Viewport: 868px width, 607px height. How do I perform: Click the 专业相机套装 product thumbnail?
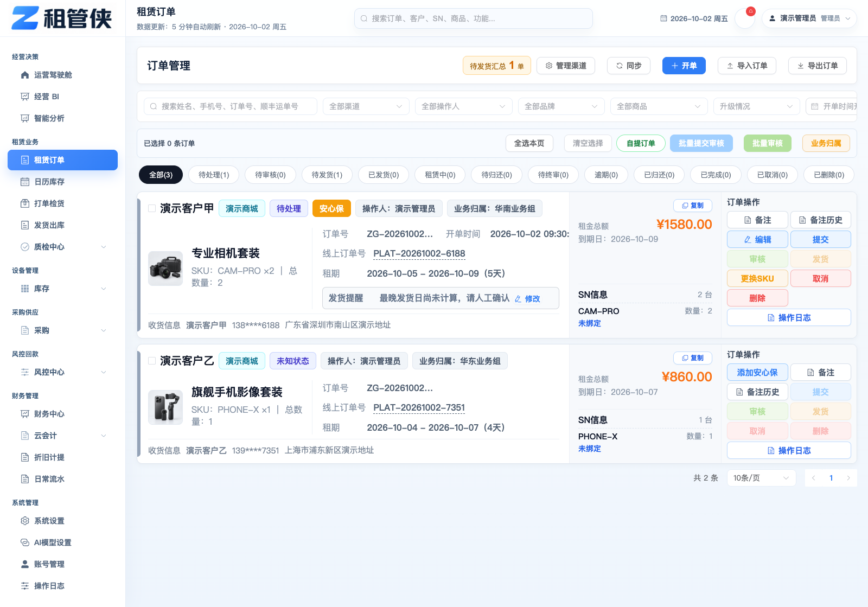click(x=165, y=269)
